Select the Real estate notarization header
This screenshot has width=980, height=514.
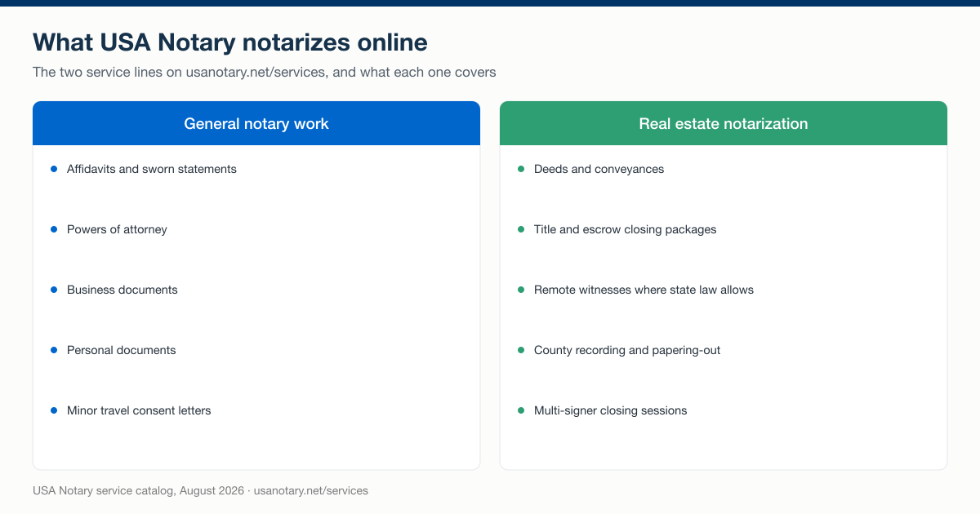tap(724, 123)
